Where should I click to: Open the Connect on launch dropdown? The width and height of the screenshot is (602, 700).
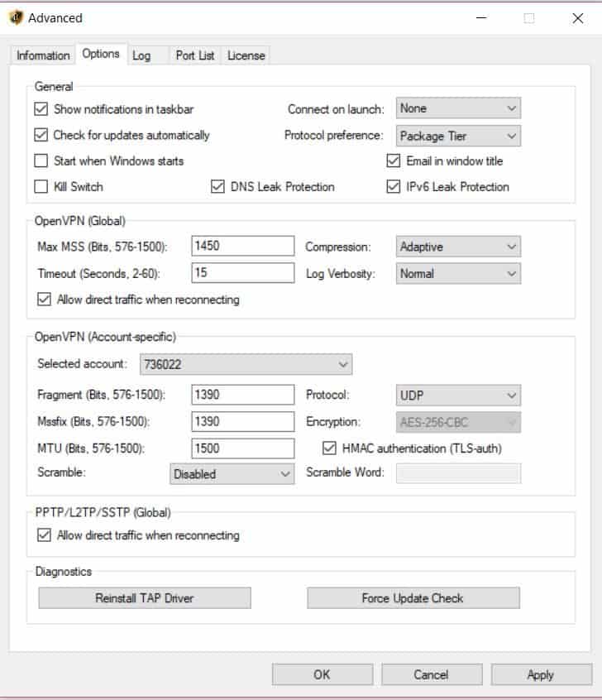458,108
